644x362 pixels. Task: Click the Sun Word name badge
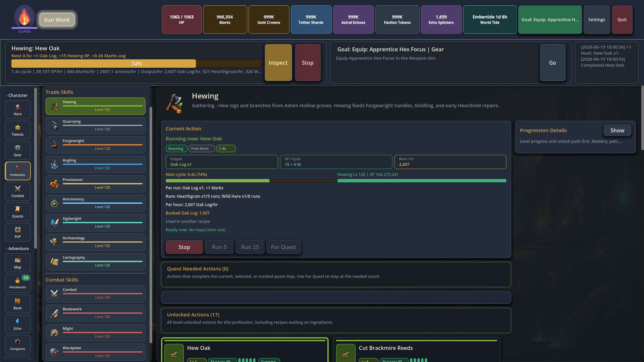pyautogui.click(x=57, y=20)
